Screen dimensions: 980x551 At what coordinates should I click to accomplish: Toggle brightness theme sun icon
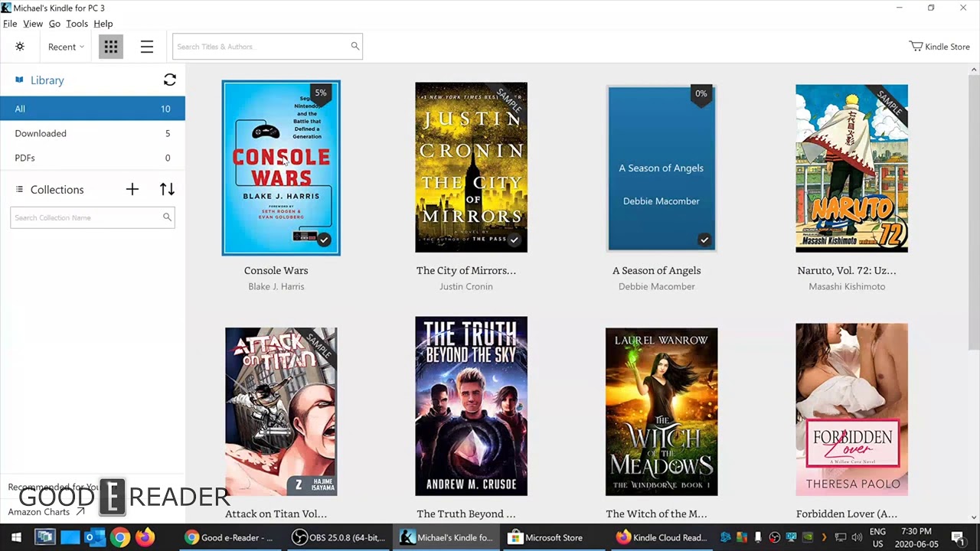point(20,47)
